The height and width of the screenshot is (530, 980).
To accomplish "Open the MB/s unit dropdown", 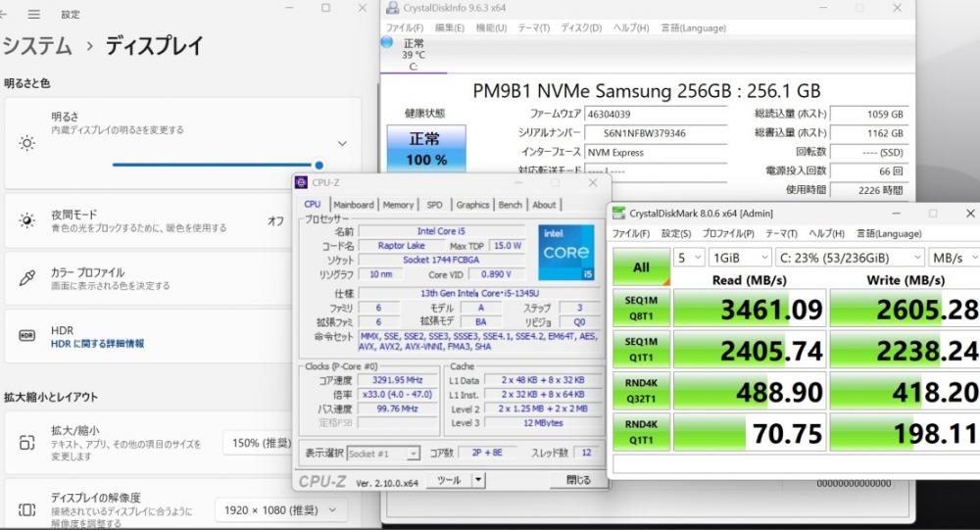I will point(955,258).
